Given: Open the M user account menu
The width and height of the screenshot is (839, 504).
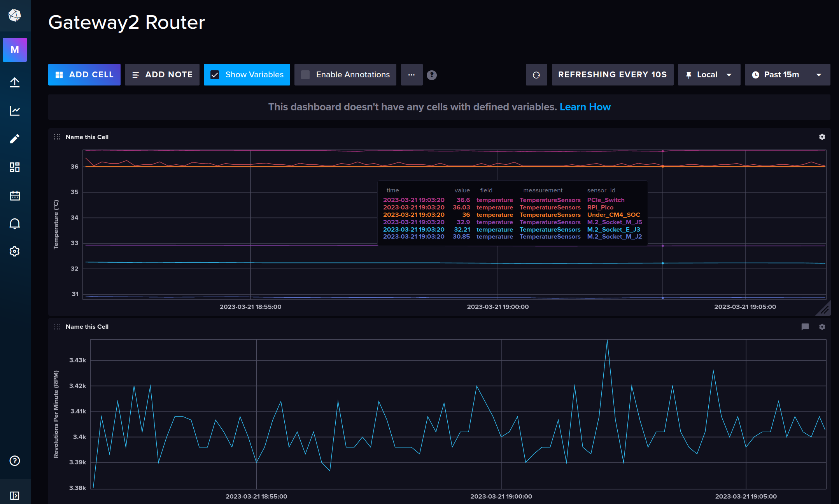Looking at the screenshot, I should [15, 50].
